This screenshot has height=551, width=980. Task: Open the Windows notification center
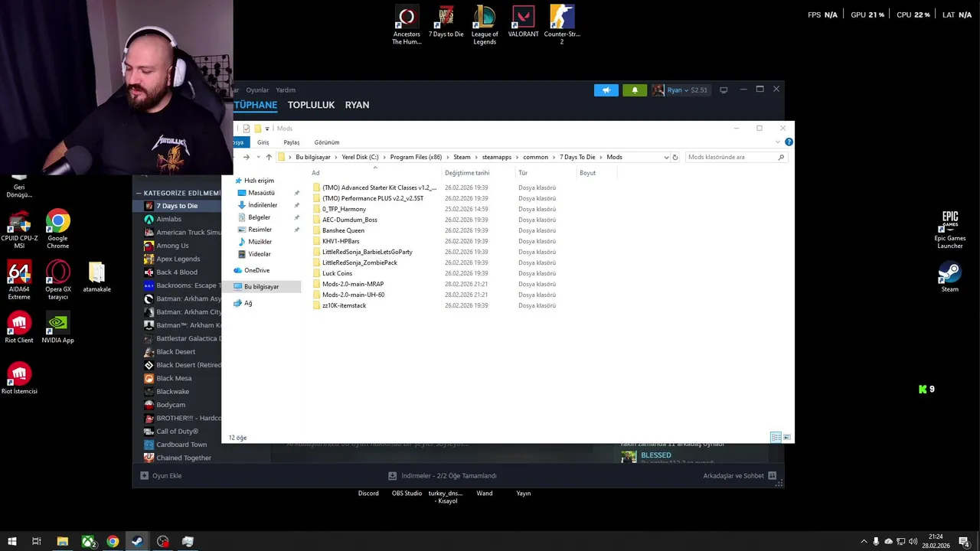(964, 541)
